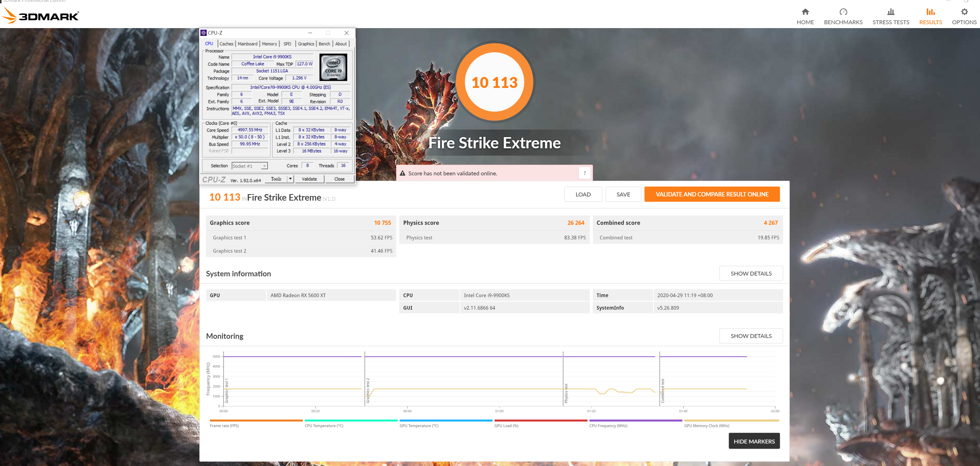Open the Benchmarks section
Image resolution: width=980 pixels, height=466 pixels.
coord(843,16)
